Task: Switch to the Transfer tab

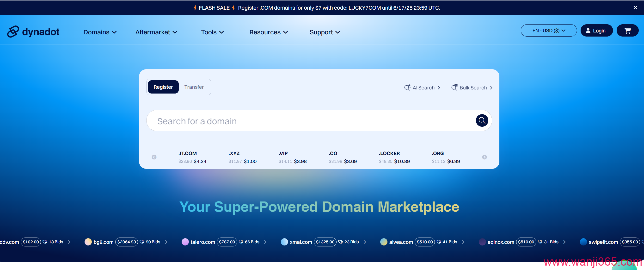Action: click(x=194, y=87)
